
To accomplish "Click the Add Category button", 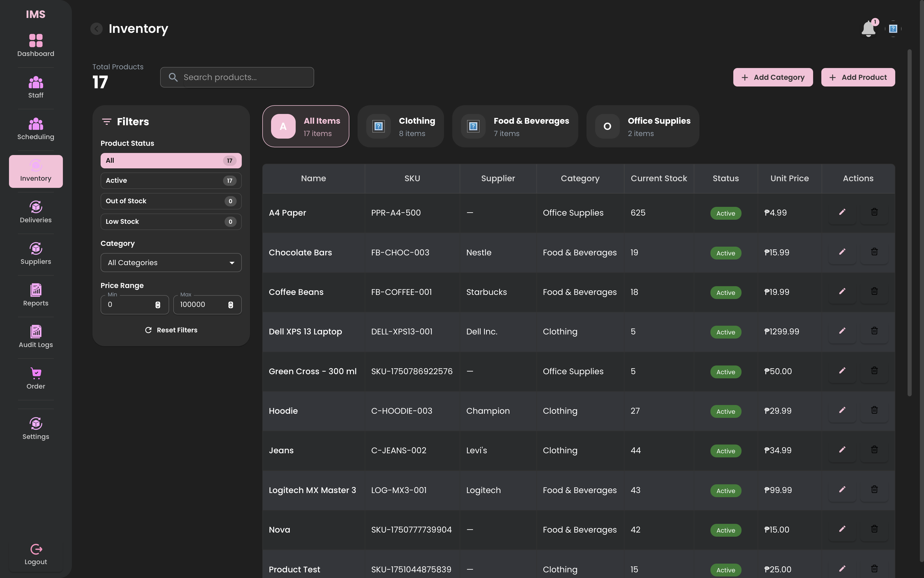I will click(x=773, y=77).
